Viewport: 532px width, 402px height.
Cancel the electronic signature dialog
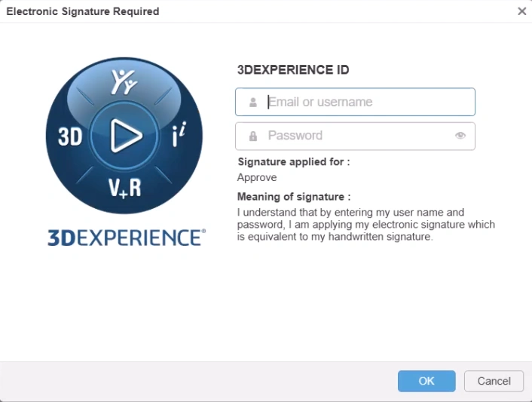(x=494, y=381)
